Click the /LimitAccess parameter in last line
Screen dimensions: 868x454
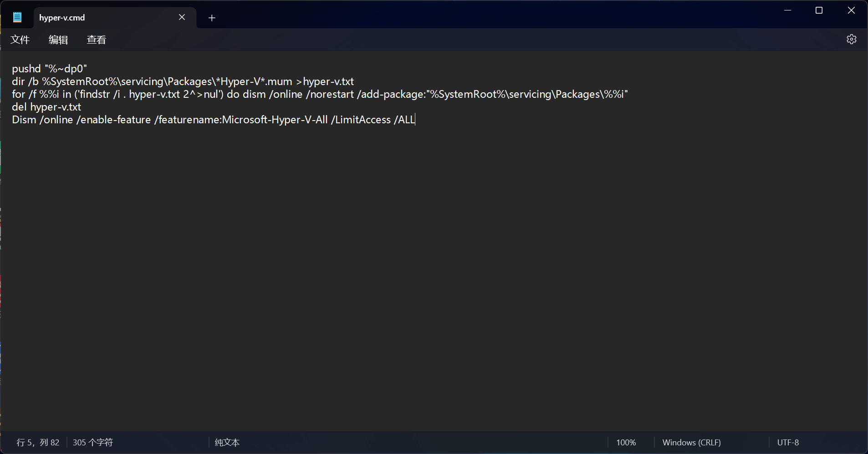click(361, 120)
